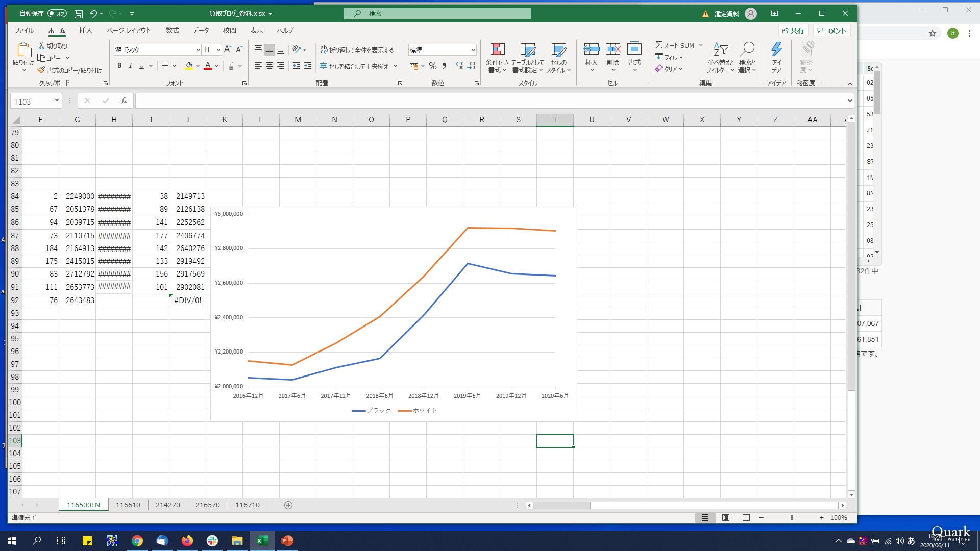Click the insert function fx button
This screenshot has height=551, width=980.
[124, 101]
